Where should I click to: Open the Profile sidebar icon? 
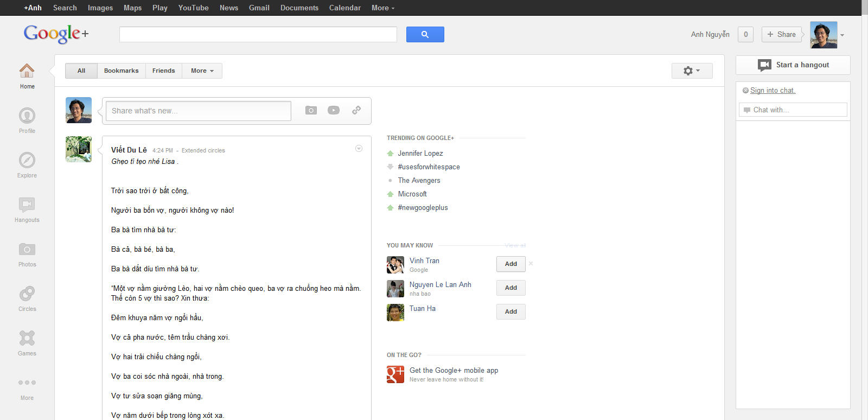coord(27,116)
